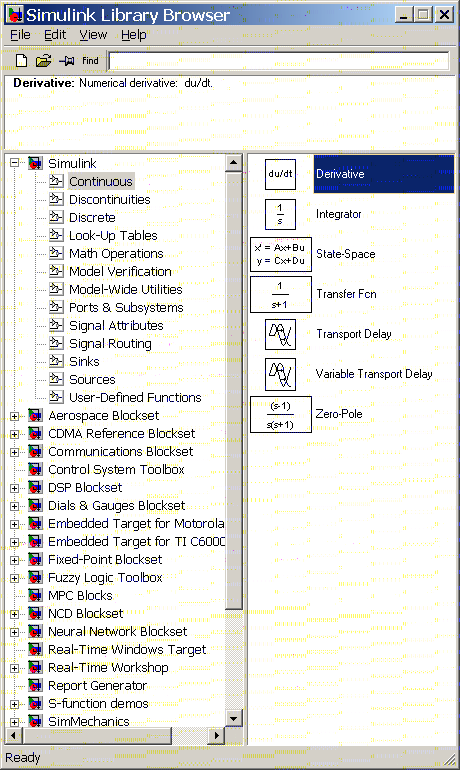Viewport: 460px width, 770px height.
Task: Expand the Fuzzy Logic Toolbox node
Action: (x=15, y=578)
